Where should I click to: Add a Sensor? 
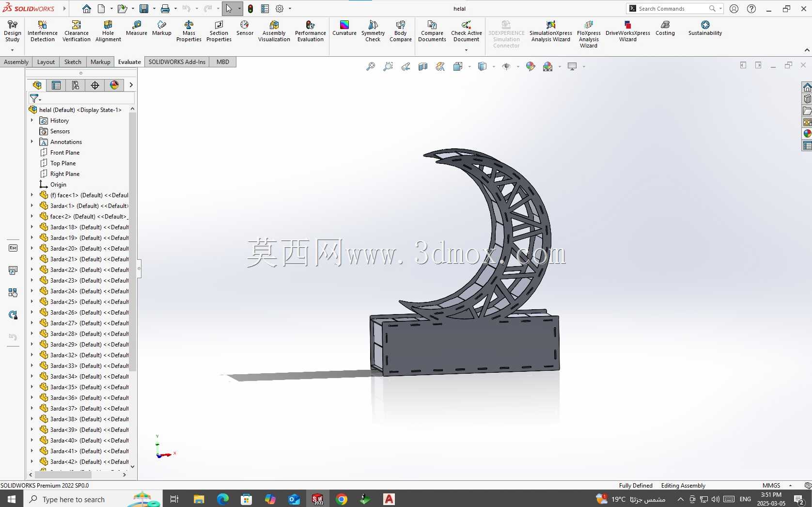(245, 28)
